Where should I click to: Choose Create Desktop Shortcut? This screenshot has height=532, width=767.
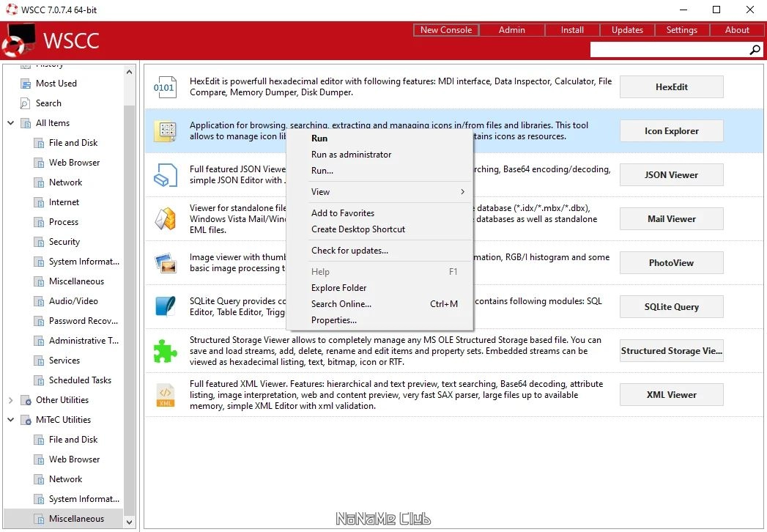[379, 229]
